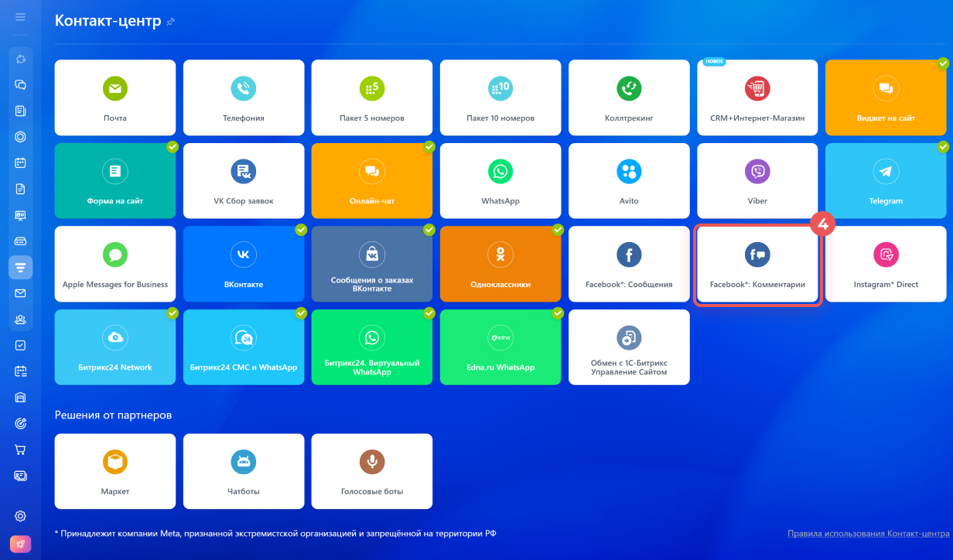Click the Голосовые боты microphone icon
The image size is (953, 560).
[372, 463]
